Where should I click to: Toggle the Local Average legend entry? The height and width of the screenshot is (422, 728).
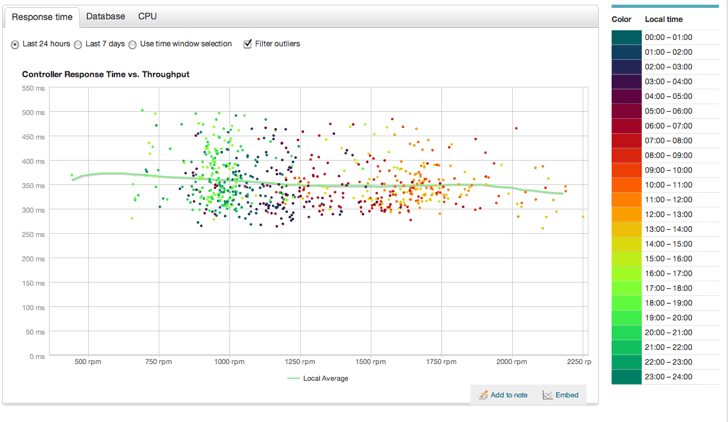click(318, 378)
